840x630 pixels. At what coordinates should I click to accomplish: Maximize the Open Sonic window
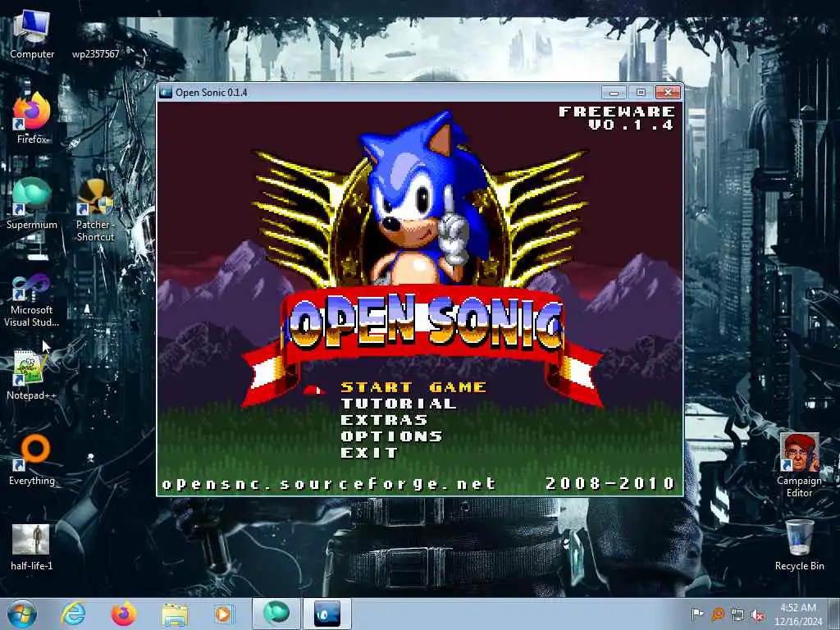(641, 92)
